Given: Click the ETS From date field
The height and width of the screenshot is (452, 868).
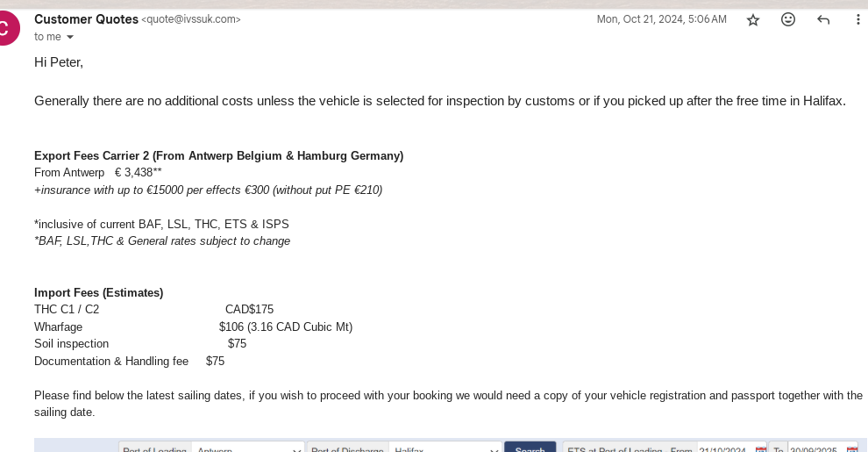Looking at the screenshot, I should click(726, 448).
